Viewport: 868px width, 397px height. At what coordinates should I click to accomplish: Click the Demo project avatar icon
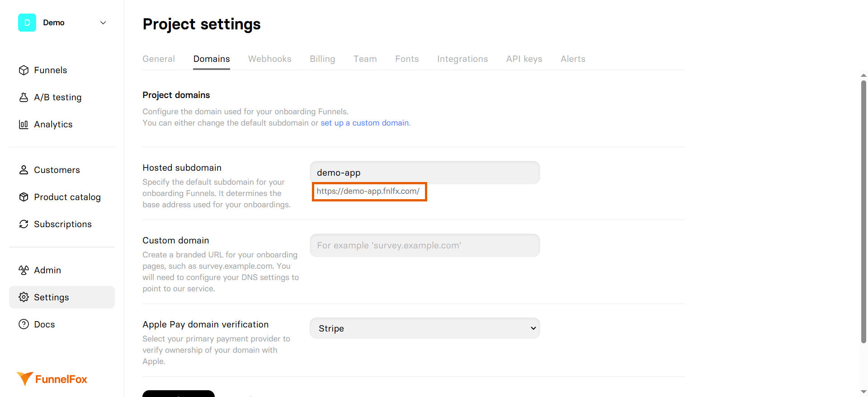pos(27,23)
